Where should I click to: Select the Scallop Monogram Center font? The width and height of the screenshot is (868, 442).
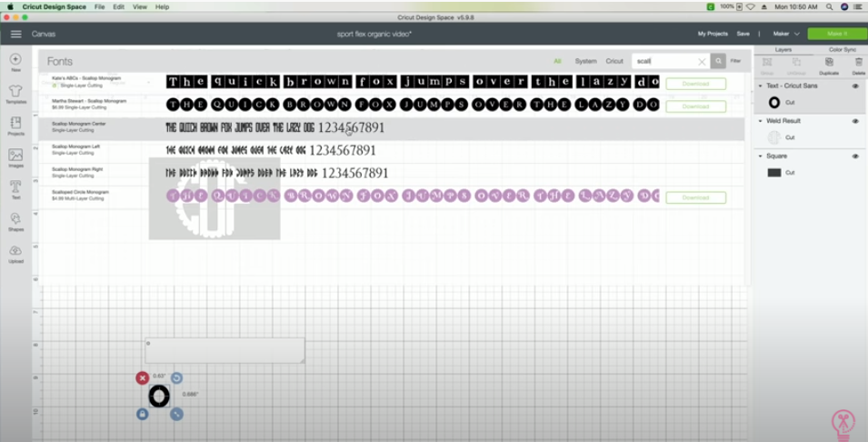tap(392, 128)
